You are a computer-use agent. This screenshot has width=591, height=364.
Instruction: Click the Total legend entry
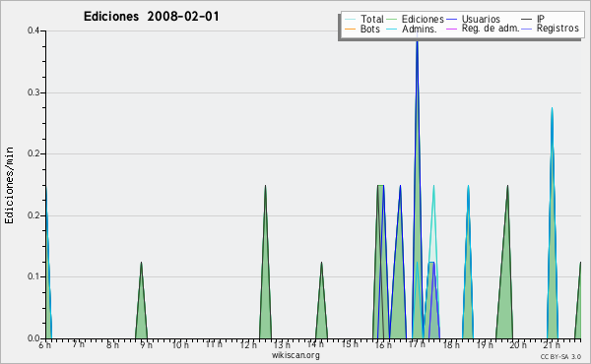click(364, 19)
